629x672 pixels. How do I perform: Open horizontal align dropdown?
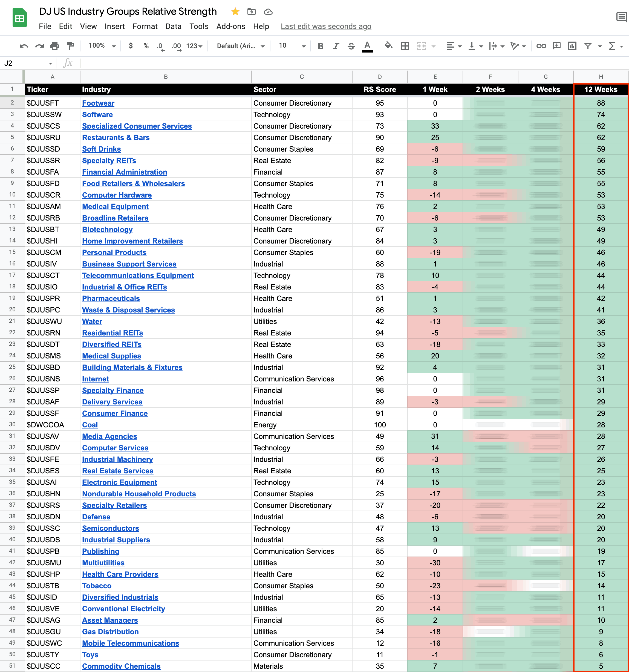coord(454,46)
